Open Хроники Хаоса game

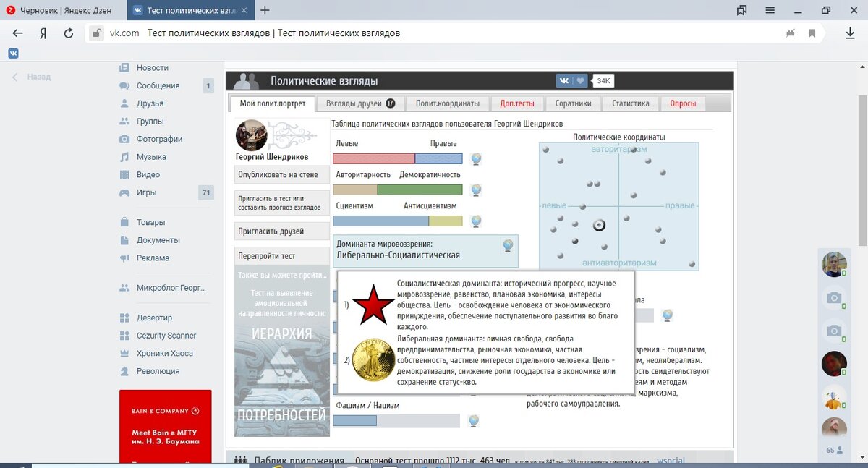coord(163,354)
